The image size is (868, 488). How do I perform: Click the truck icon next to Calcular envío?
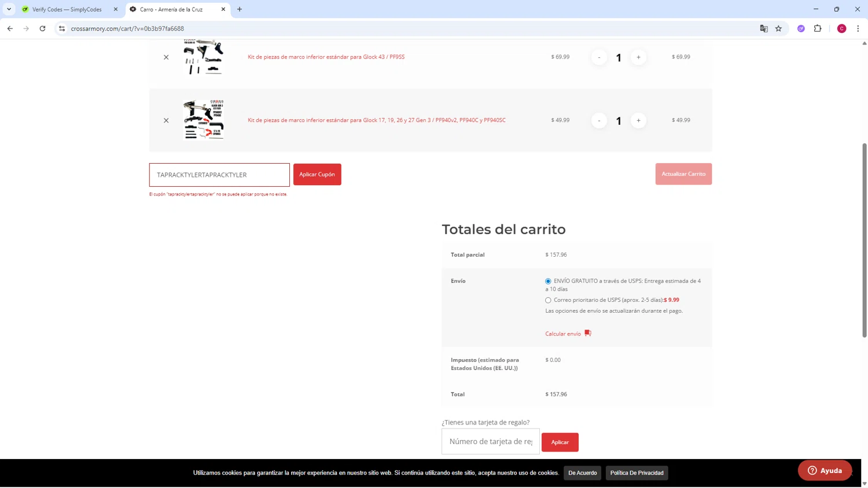pyautogui.click(x=588, y=333)
